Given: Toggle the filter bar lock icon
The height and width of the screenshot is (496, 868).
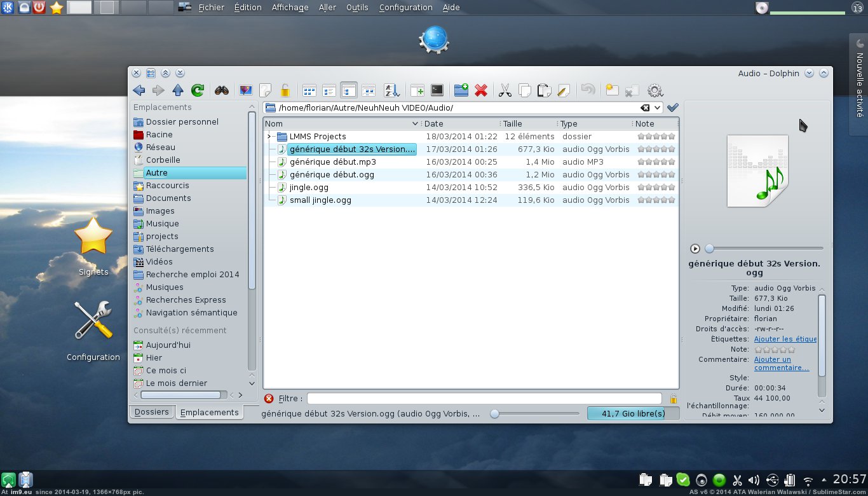Looking at the screenshot, I should (x=673, y=399).
